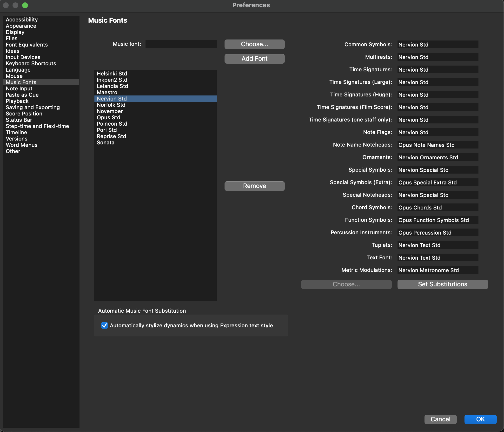This screenshot has width=504, height=432.
Task: Switch to the Display preferences page
Action: (x=41, y=32)
